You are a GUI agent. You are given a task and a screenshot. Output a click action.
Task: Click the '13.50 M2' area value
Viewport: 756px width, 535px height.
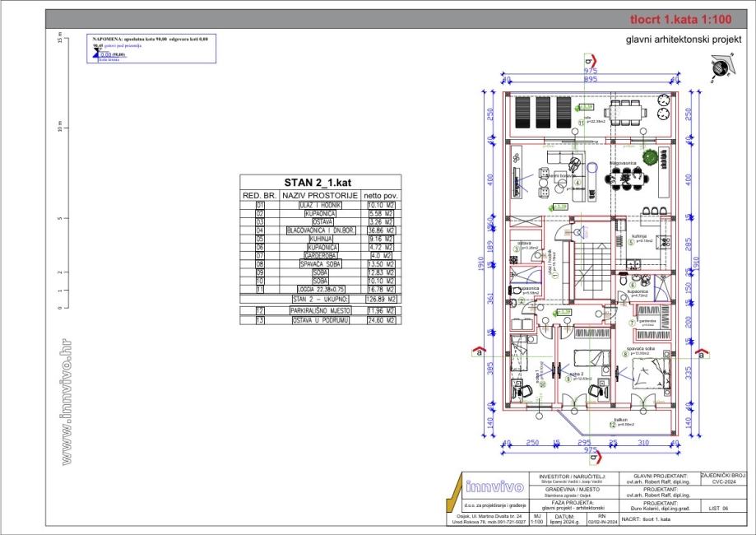[381, 264]
